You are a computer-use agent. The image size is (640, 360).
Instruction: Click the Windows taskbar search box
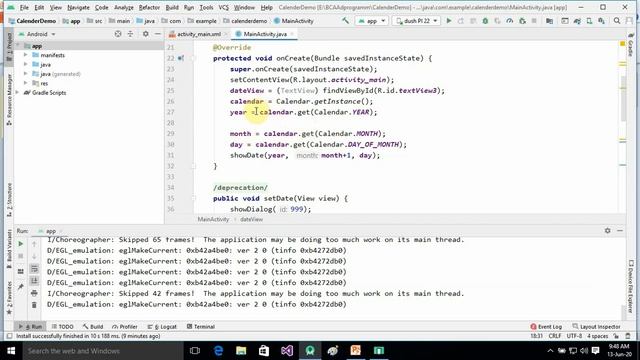(x=103, y=351)
